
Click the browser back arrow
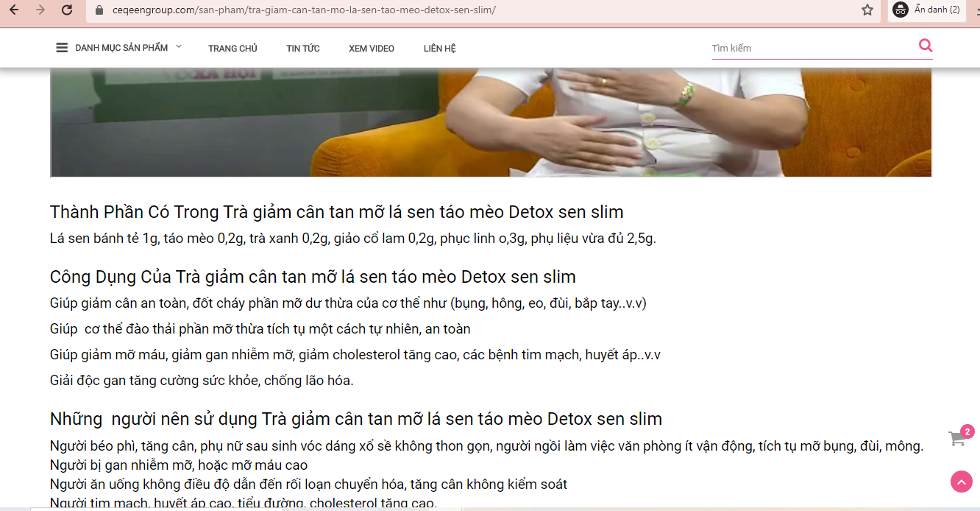(14, 10)
